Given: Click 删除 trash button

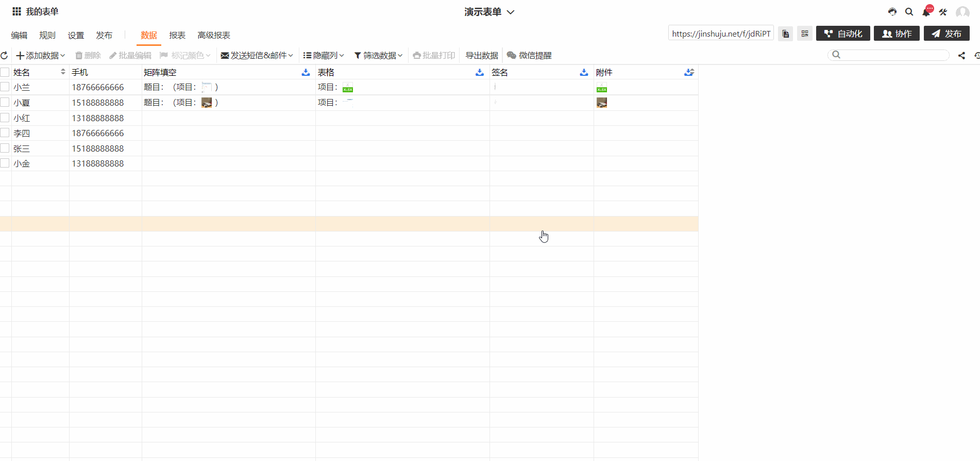Looking at the screenshot, I should (x=88, y=55).
